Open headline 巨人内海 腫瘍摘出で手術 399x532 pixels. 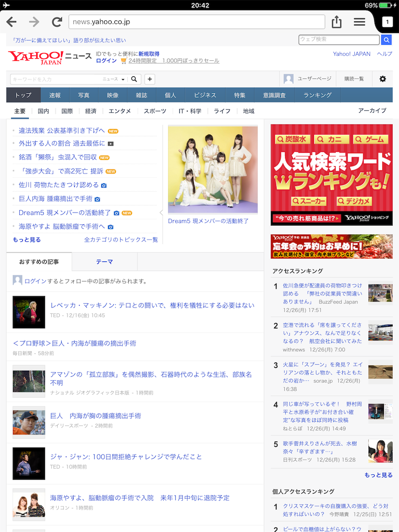tap(55, 198)
